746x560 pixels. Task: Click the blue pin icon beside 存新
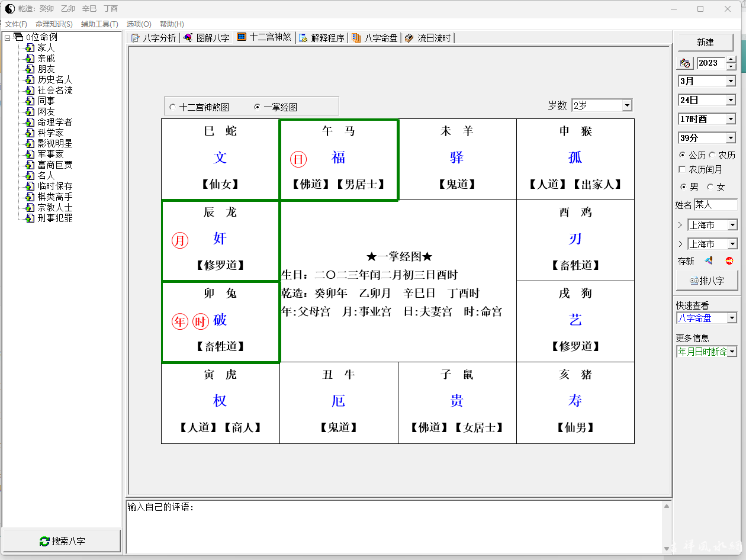point(708,261)
